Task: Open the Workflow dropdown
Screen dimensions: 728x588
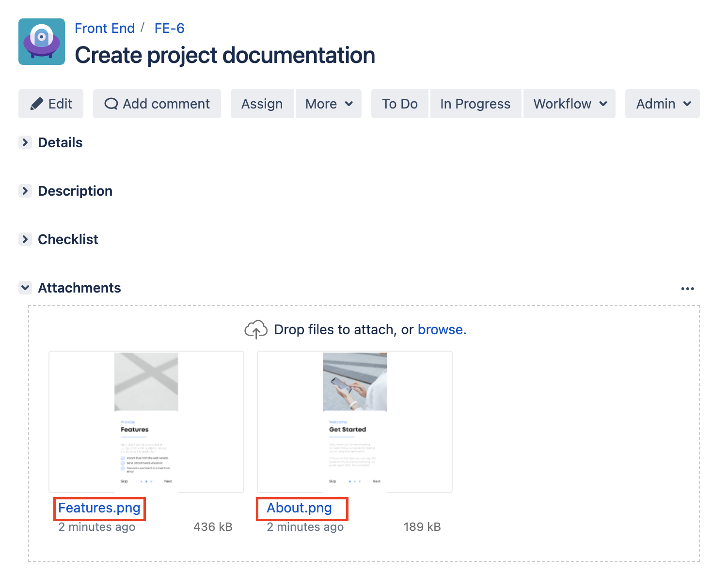Action: [570, 104]
